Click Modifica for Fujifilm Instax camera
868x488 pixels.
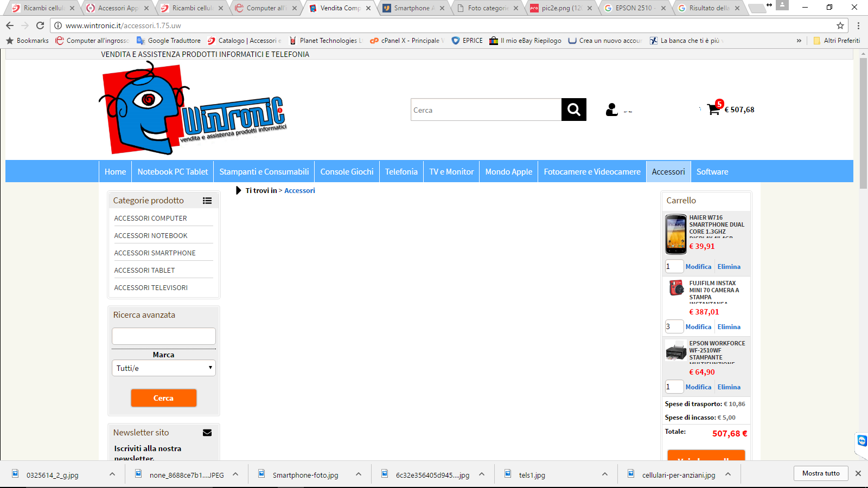698,327
